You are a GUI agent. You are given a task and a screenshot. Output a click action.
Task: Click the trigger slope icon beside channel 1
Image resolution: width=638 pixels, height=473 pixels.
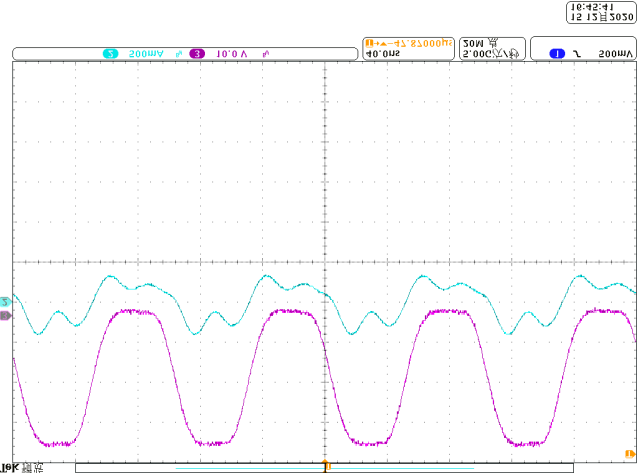(576, 53)
